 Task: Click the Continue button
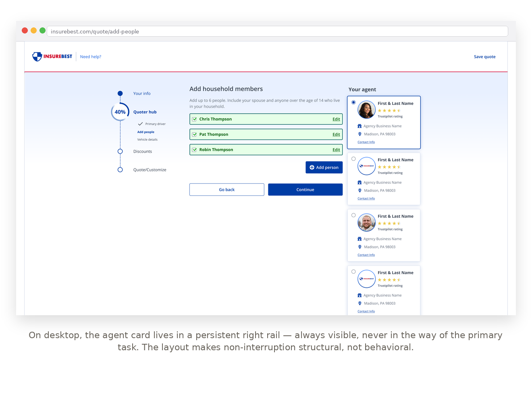point(305,190)
